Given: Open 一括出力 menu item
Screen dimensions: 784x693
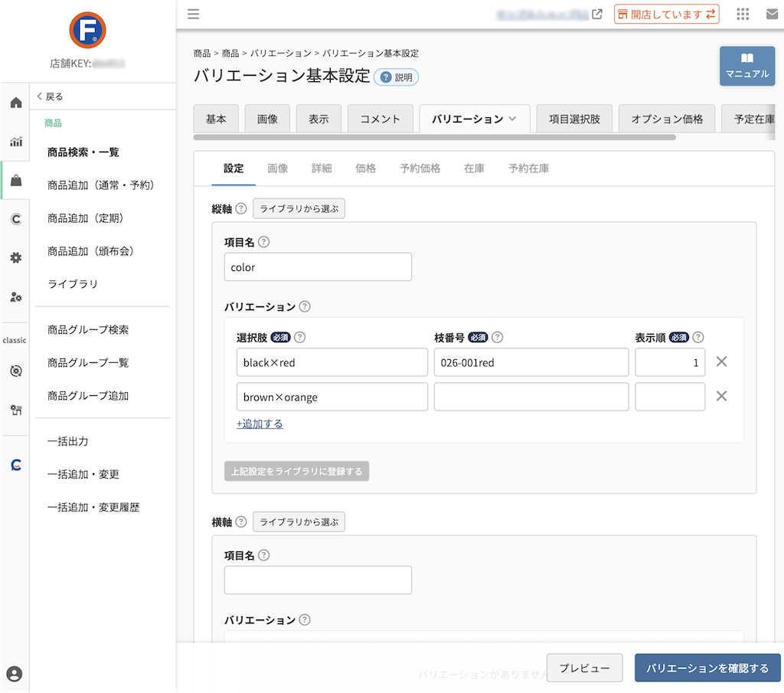Looking at the screenshot, I should 68,441.
